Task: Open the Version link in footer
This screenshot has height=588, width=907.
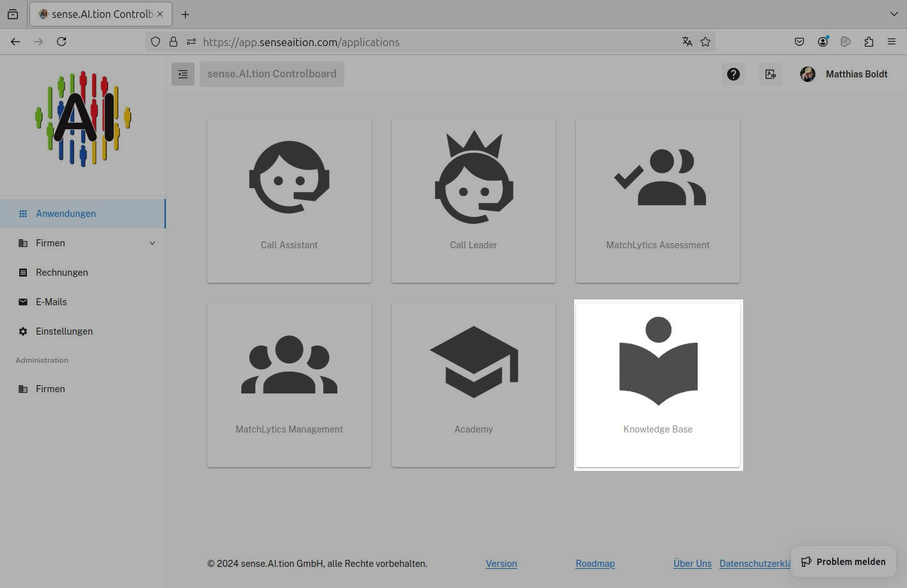Action: [501, 564]
